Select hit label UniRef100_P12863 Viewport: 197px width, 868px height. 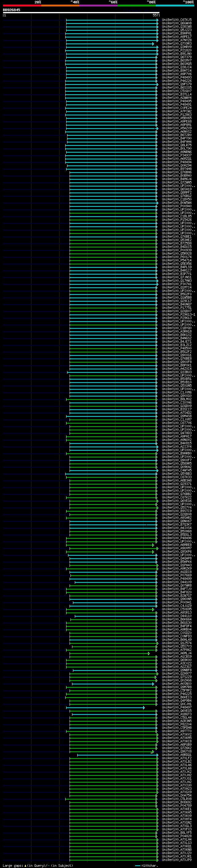pos(176,115)
